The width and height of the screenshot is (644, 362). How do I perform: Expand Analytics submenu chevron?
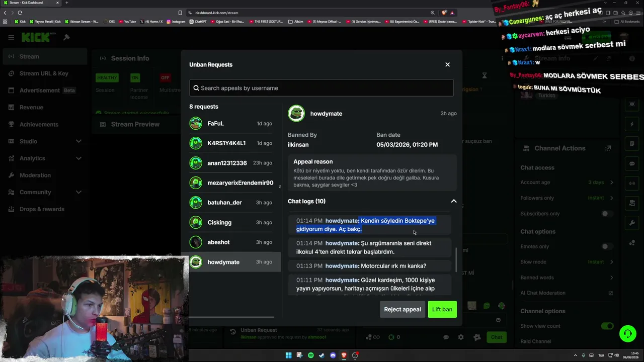[x=78, y=158]
